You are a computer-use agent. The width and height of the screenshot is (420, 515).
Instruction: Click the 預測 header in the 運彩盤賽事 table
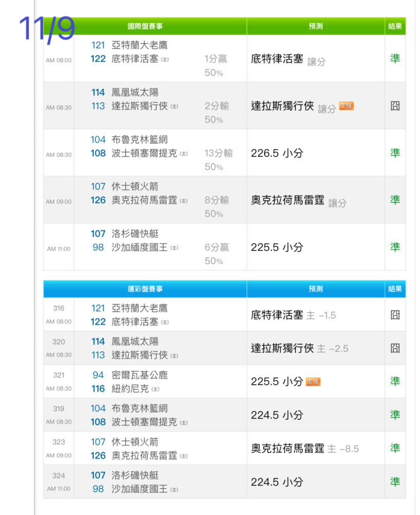316,289
